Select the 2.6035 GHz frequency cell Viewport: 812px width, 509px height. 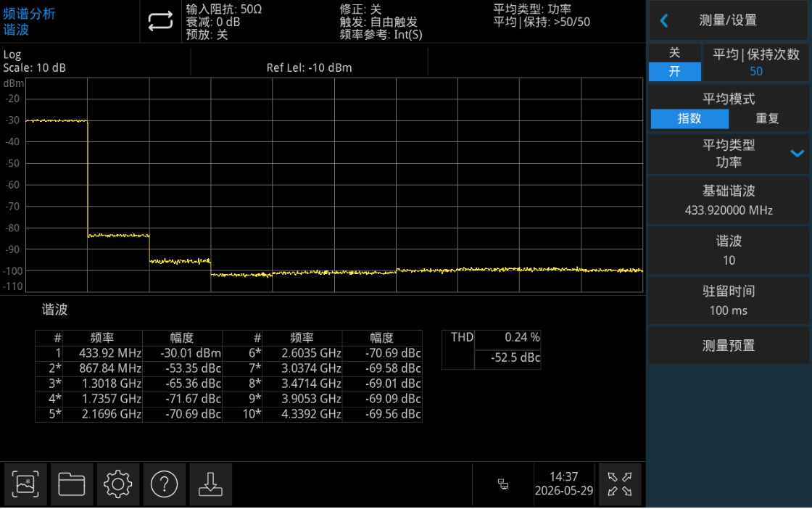click(302, 353)
